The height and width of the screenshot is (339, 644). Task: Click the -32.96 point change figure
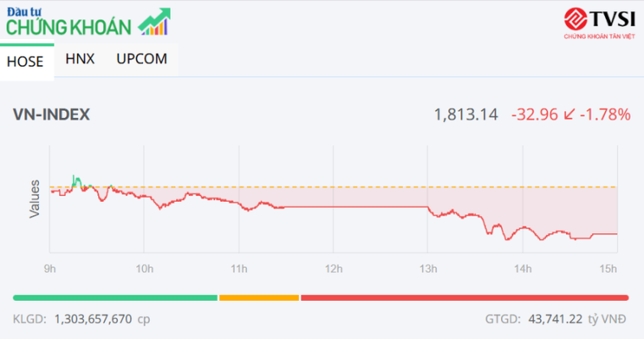coord(534,114)
